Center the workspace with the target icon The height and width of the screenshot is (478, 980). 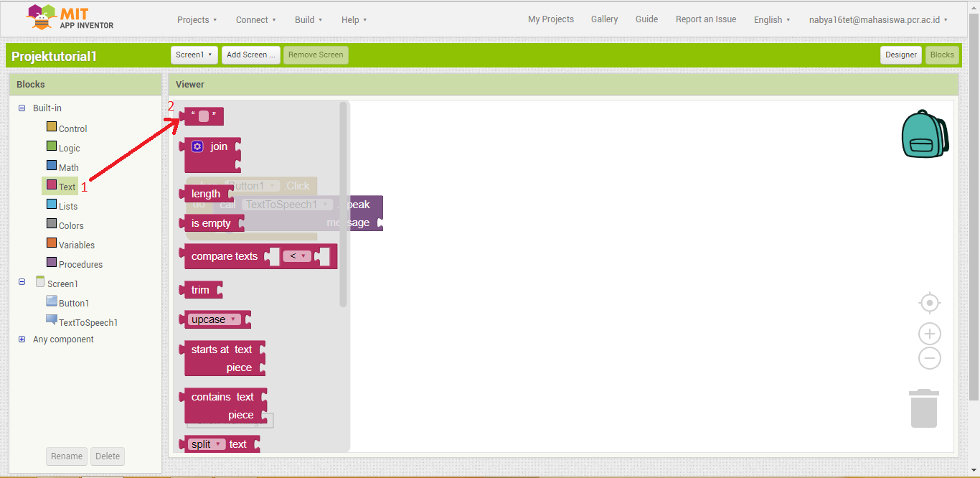(930, 303)
